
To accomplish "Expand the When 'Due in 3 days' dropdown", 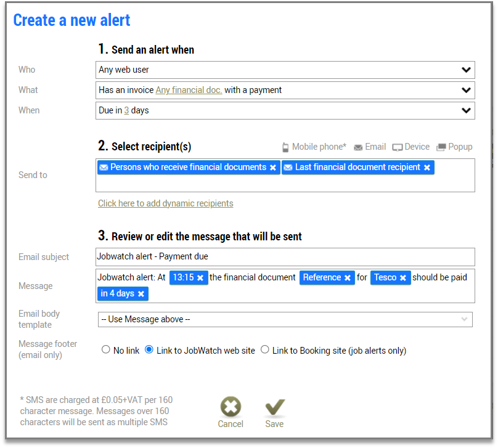I will click(285, 110).
